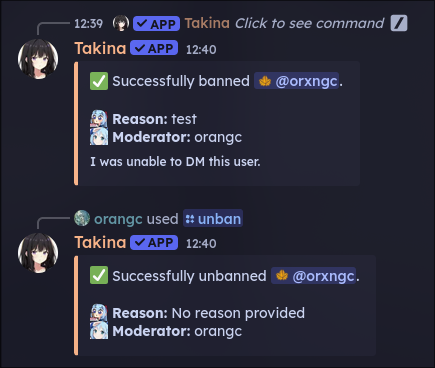This screenshot has height=368, width=435.
Task: Click the emoji beside 'Reason: No reason provided'
Action: coord(99,313)
